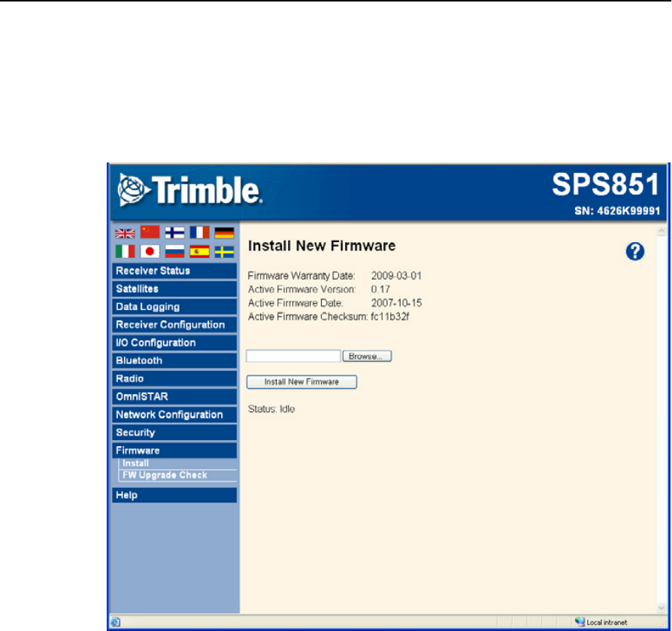
Task: Click the scrollbar down arrow
Action: point(661,608)
